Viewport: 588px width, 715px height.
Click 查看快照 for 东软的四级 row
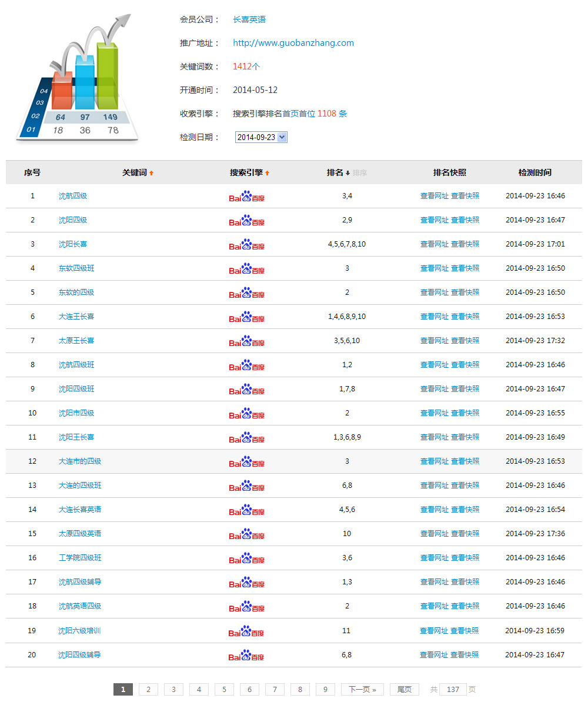(x=465, y=292)
